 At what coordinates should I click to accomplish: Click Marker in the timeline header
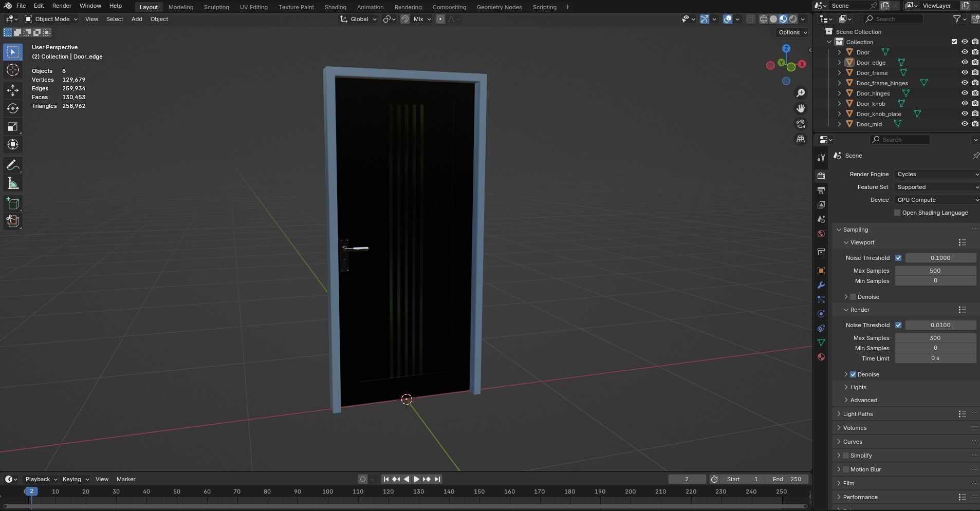[126, 479]
